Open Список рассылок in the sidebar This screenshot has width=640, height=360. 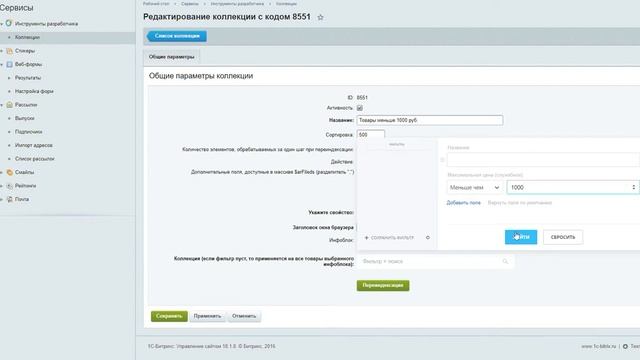pyautogui.click(x=35, y=158)
